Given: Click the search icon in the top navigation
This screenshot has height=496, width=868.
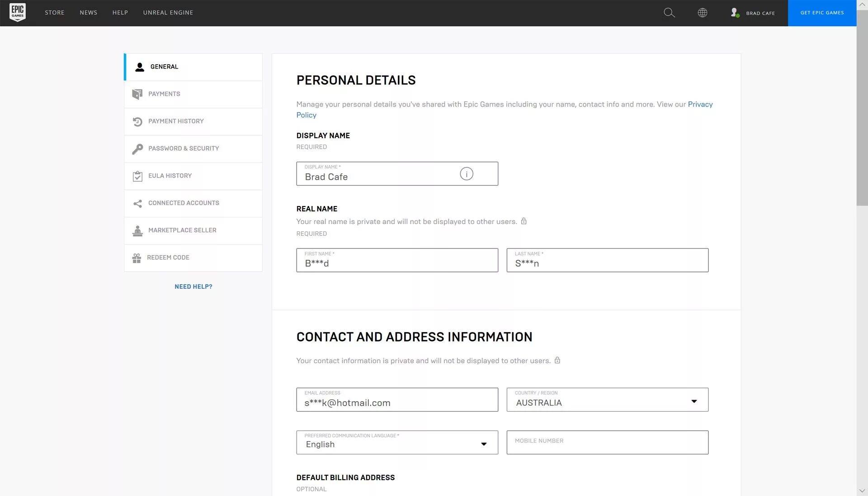Looking at the screenshot, I should [x=670, y=12].
